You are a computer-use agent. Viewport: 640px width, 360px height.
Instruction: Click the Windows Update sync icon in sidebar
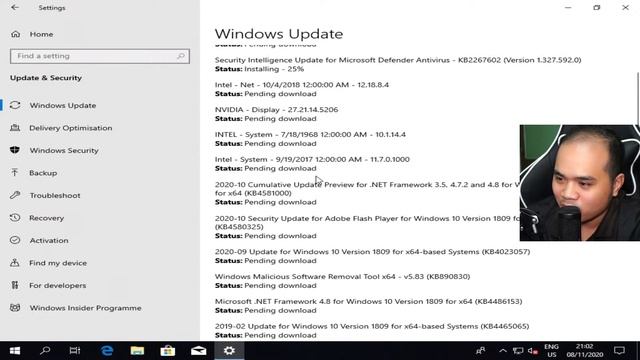point(15,105)
